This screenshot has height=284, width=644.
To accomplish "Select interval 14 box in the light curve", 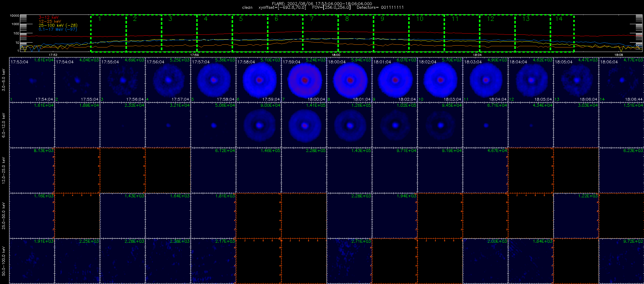I will [x=562, y=33].
